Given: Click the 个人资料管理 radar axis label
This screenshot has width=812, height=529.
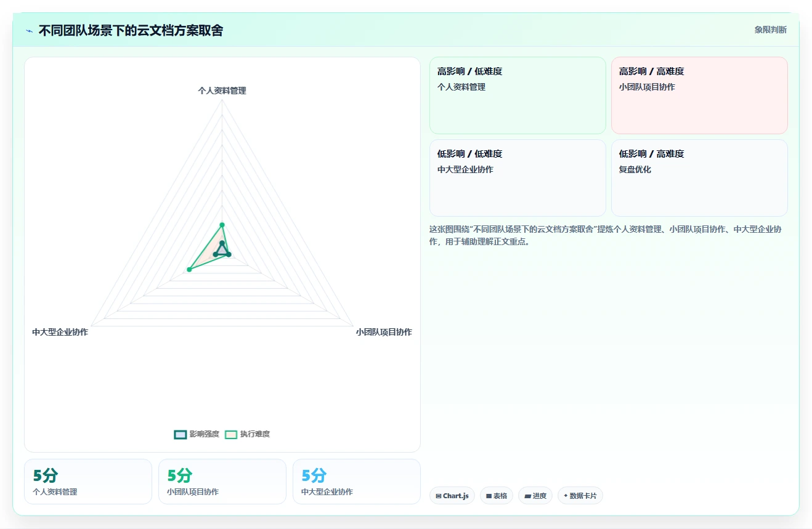Looking at the screenshot, I should pos(222,91).
